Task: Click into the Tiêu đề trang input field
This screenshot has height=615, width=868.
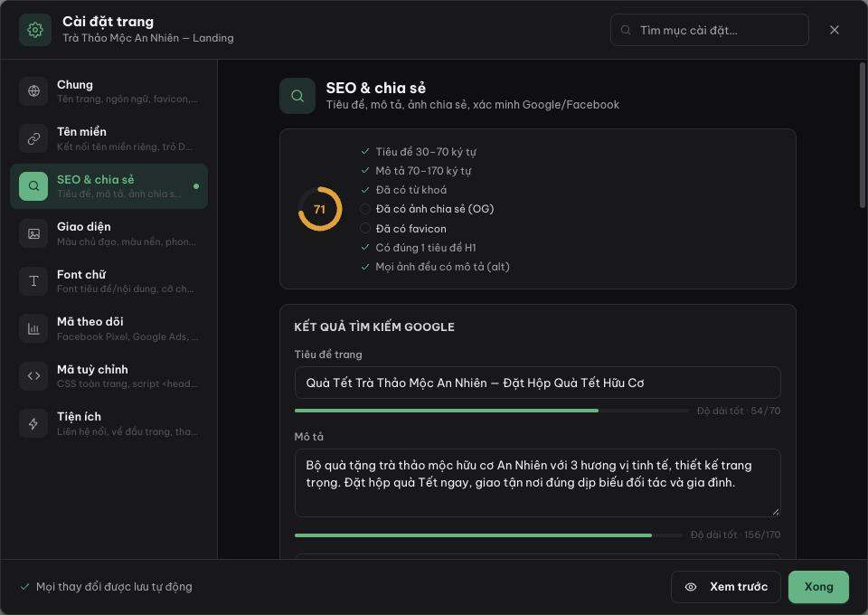Action: [x=537, y=383]
